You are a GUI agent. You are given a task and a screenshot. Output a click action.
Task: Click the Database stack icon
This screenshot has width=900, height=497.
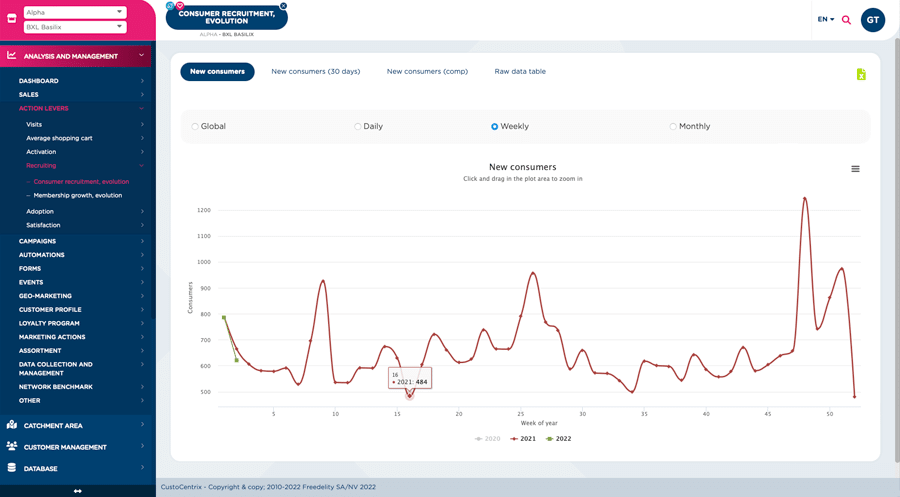[12, 468]
